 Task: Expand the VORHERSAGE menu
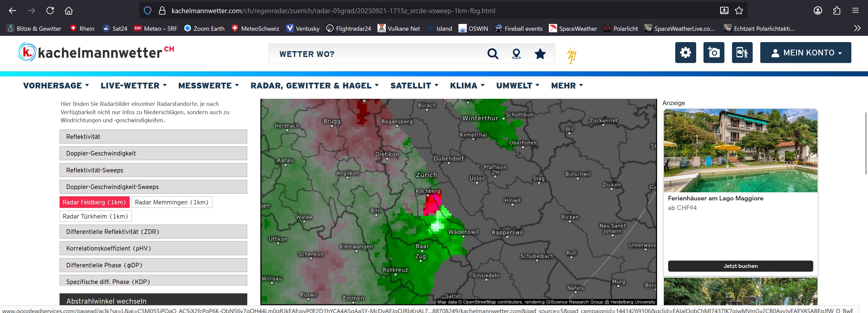coord(56,85)
